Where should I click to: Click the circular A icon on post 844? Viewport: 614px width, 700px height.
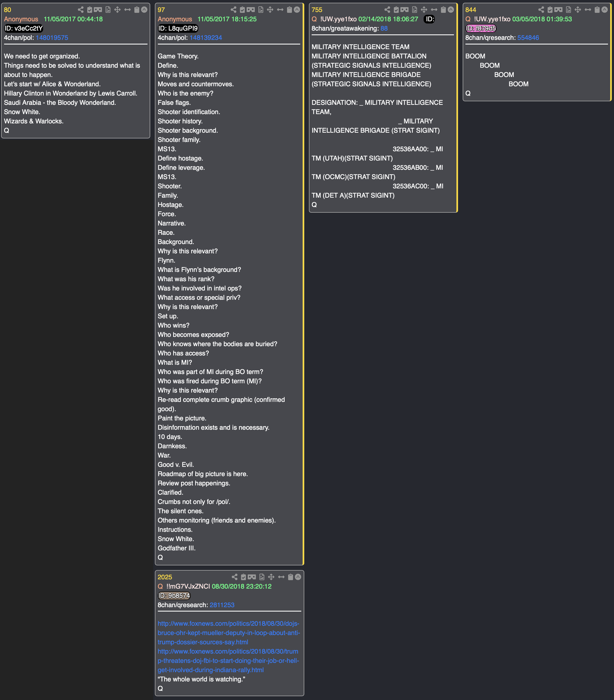pyautogui.click(x=605, y=10)
